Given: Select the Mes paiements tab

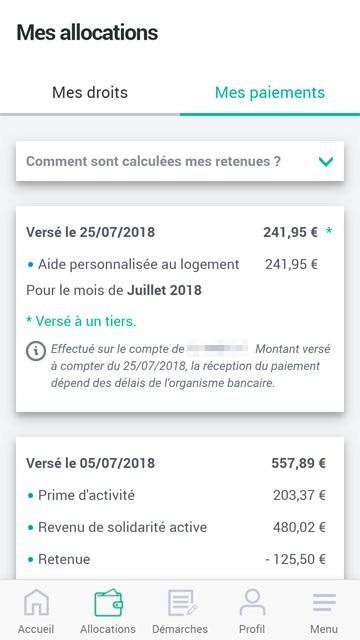Looking at the screenshot, I should tap(270, 92).
